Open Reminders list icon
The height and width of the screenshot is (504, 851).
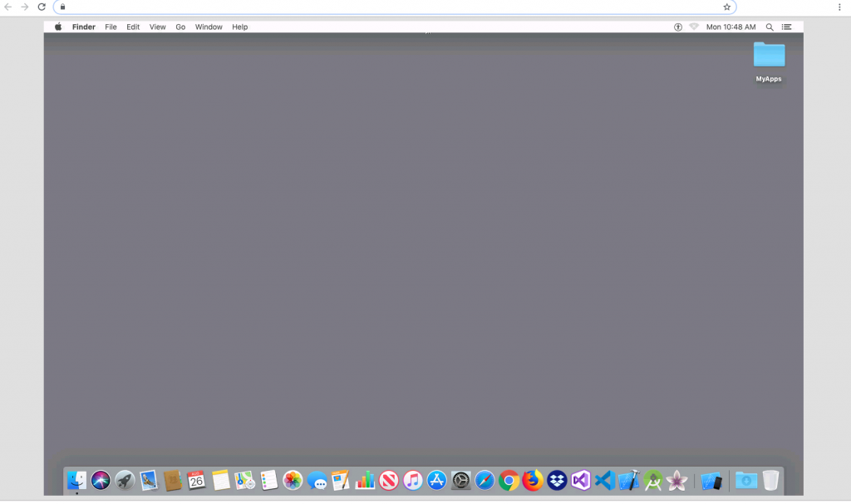click(x=268, y=480)
